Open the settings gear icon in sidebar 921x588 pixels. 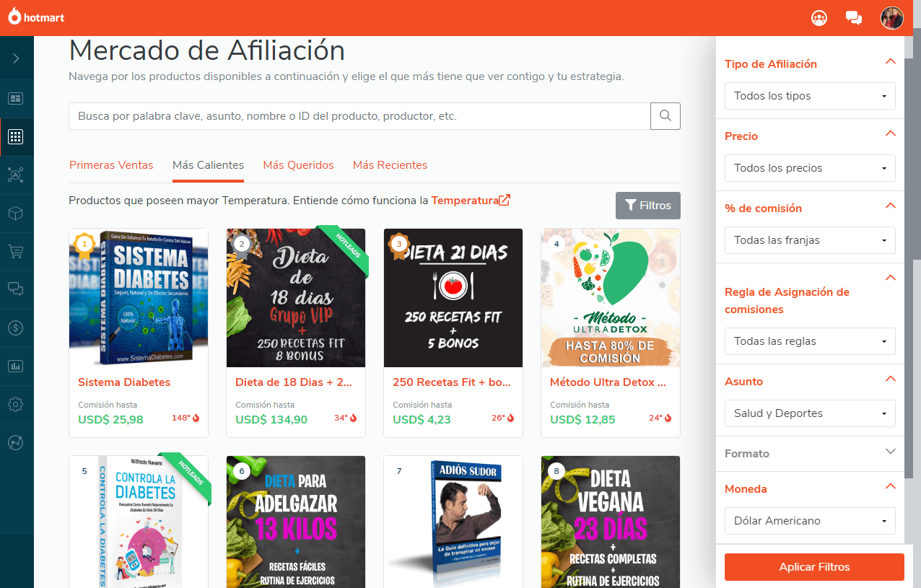[16, 404]
